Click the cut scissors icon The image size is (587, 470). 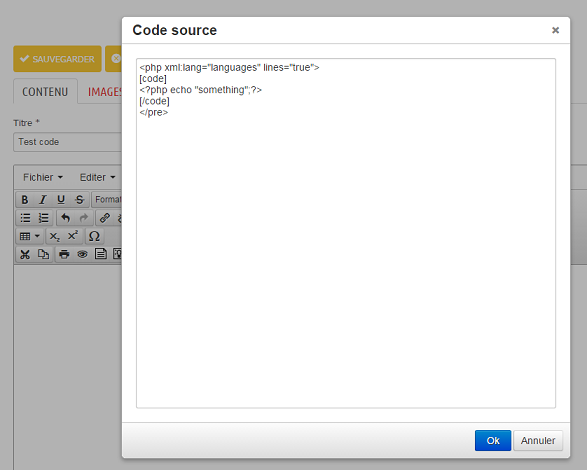pos(25,255)
